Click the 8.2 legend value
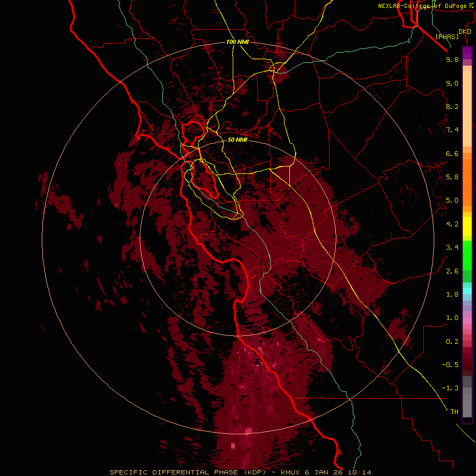Image resolution: width=476 pixels, height=476 pixels. 452,106
